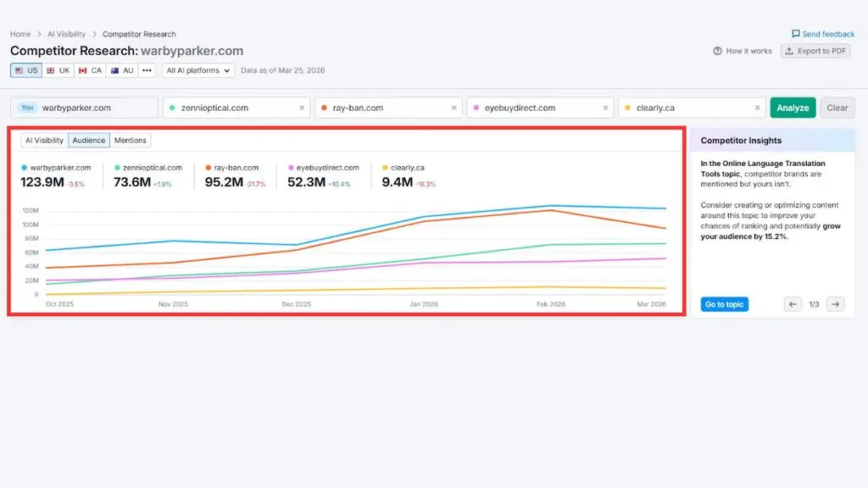Click the warbyparker.com legend color dot
The height and width of the screenshot is (488, 868).
coord(24,168)
